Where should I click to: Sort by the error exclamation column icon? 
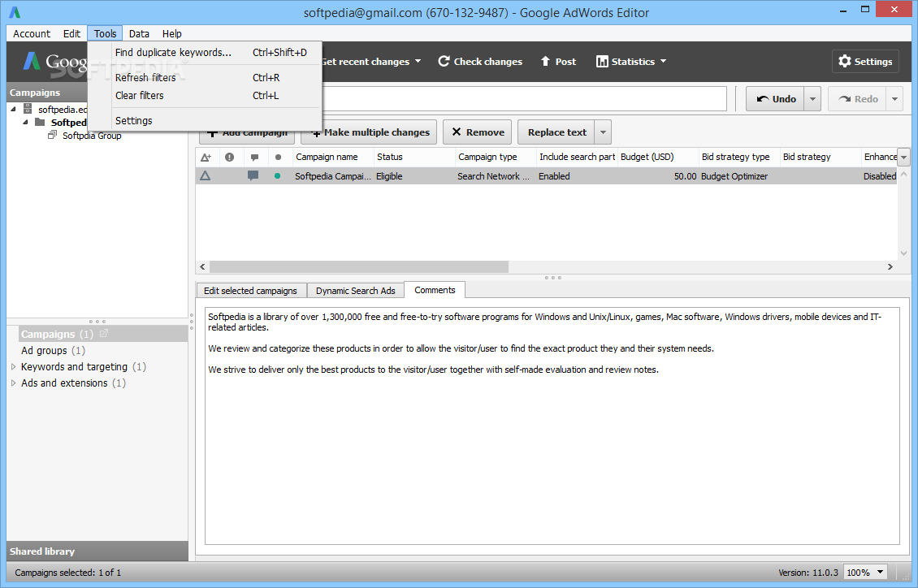tap(229, 157)
